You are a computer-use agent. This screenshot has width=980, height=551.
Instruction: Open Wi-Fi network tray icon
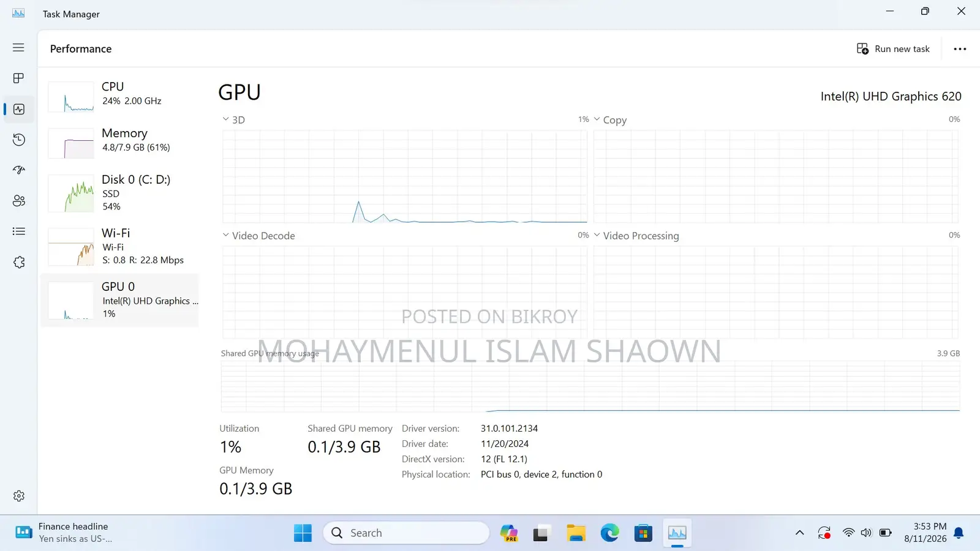click(848, 533)
